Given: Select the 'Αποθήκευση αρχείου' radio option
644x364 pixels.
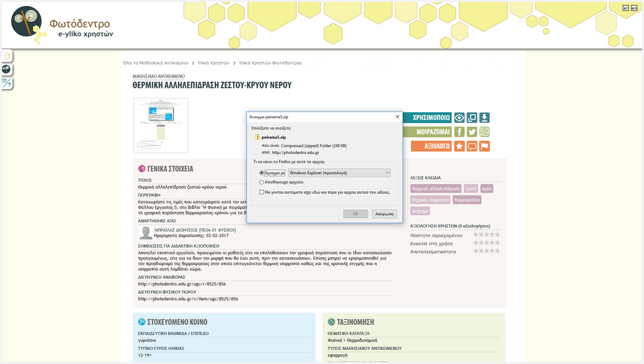Looking at the screenshot, I should coord(262,182).
